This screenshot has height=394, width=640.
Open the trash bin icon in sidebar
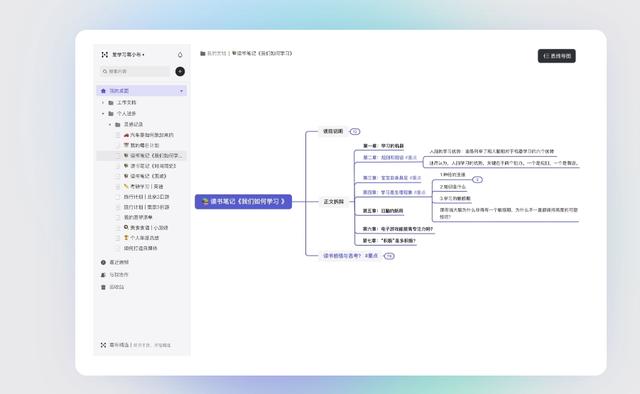coord(103,287)
